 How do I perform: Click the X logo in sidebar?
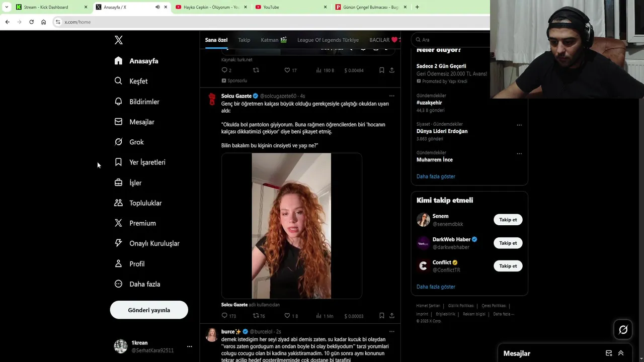point(119,40)
